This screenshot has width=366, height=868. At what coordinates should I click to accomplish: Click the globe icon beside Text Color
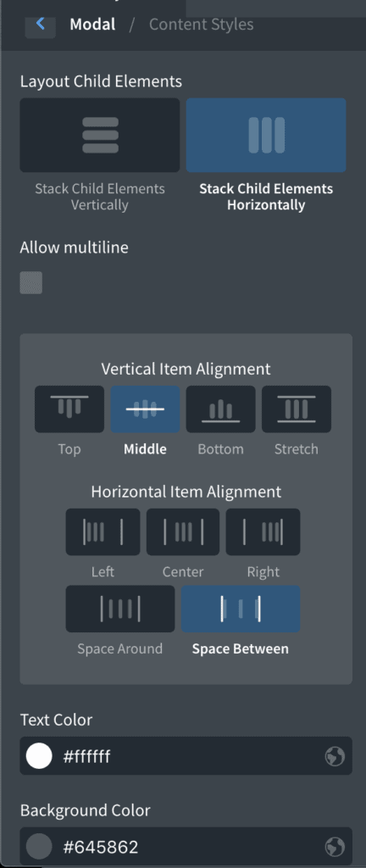(335, 756)
